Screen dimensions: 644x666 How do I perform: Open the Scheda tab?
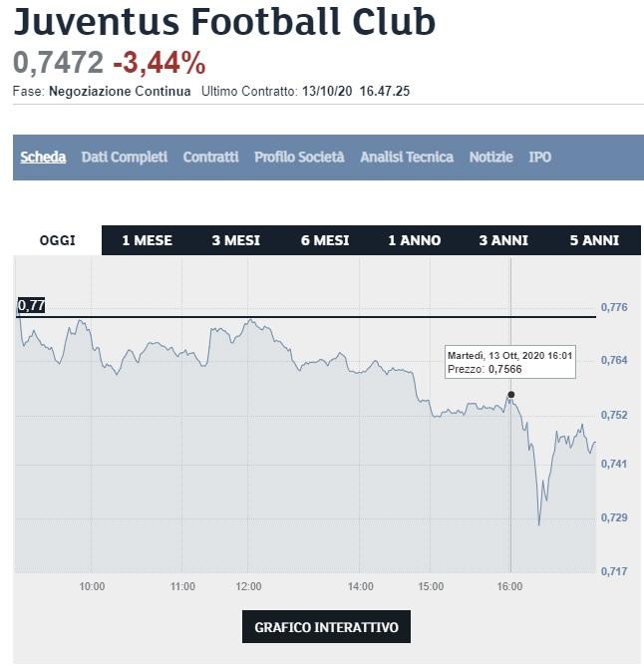[x=43, y=158]
